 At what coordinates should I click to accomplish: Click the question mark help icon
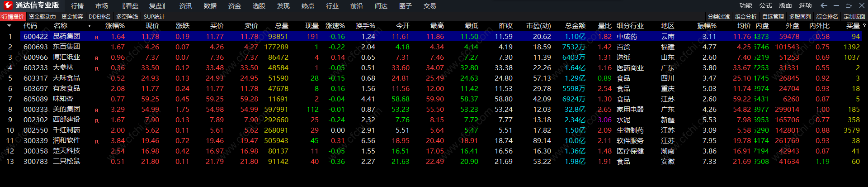(x=864, y=26)
